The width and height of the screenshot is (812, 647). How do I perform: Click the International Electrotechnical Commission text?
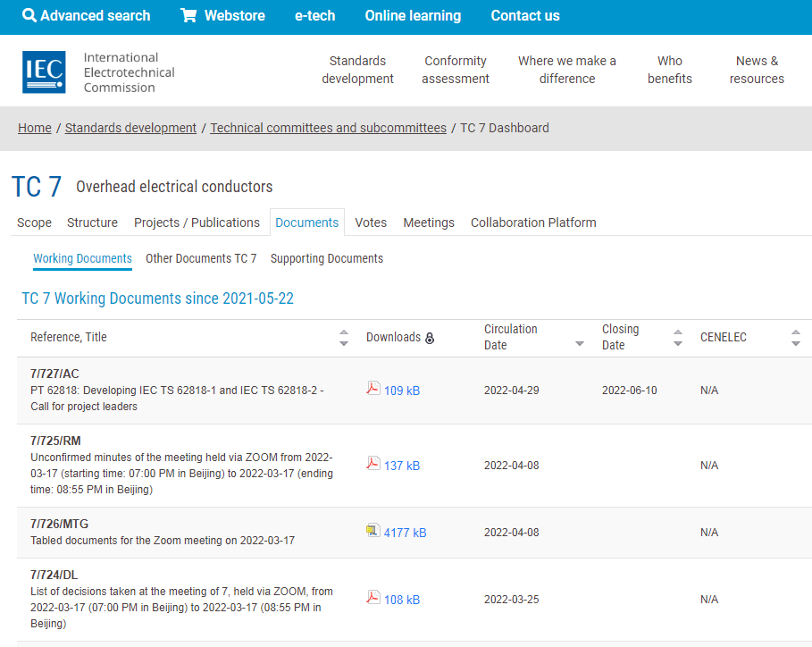point(129,72)
